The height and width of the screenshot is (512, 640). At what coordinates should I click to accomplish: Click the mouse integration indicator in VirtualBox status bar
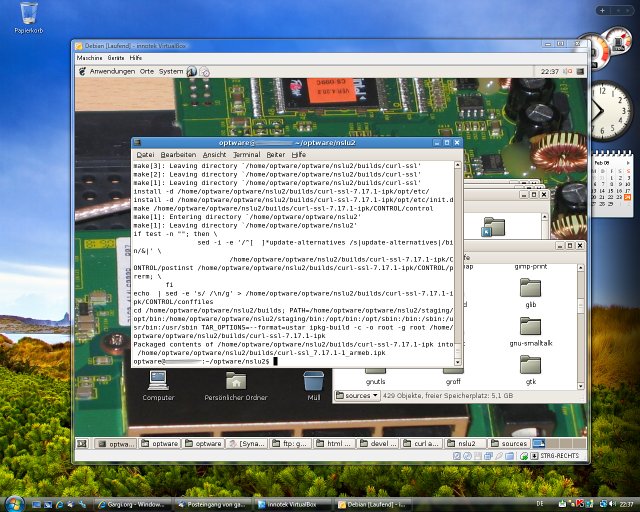[524, 456]
